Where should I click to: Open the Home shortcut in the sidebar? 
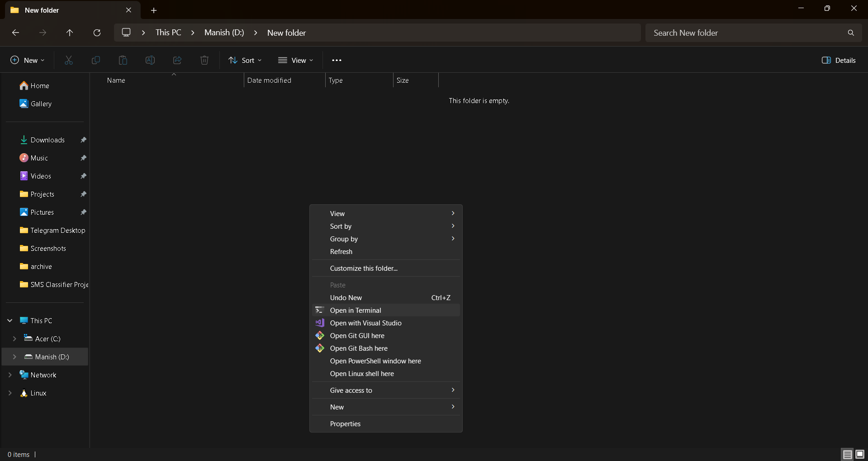39,85
